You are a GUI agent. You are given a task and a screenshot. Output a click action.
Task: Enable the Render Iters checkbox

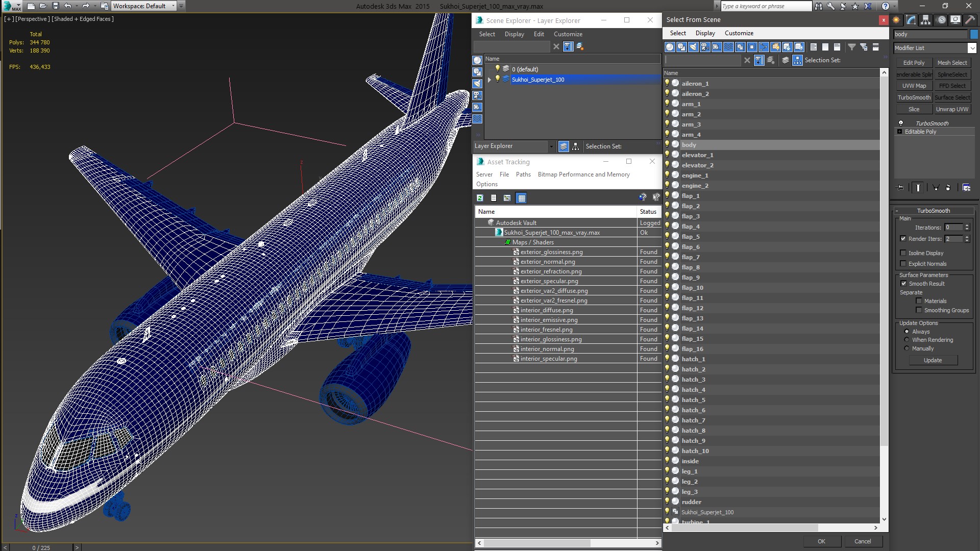point(903,238)
